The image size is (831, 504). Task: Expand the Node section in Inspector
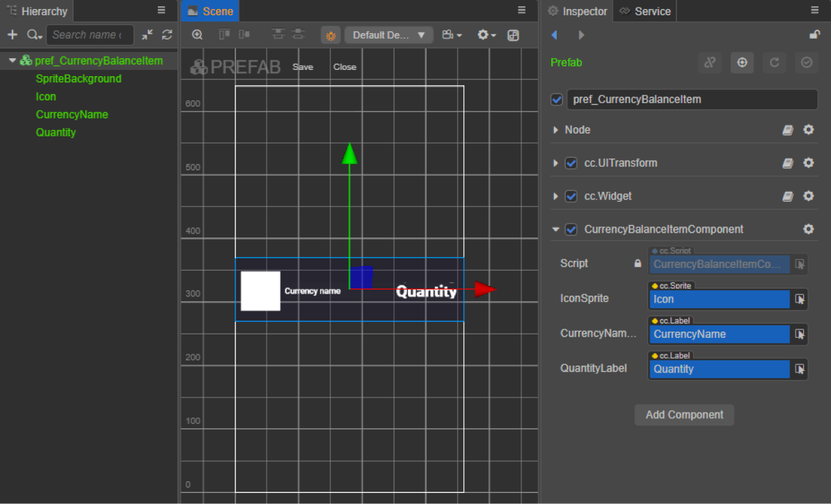(555, 130)
